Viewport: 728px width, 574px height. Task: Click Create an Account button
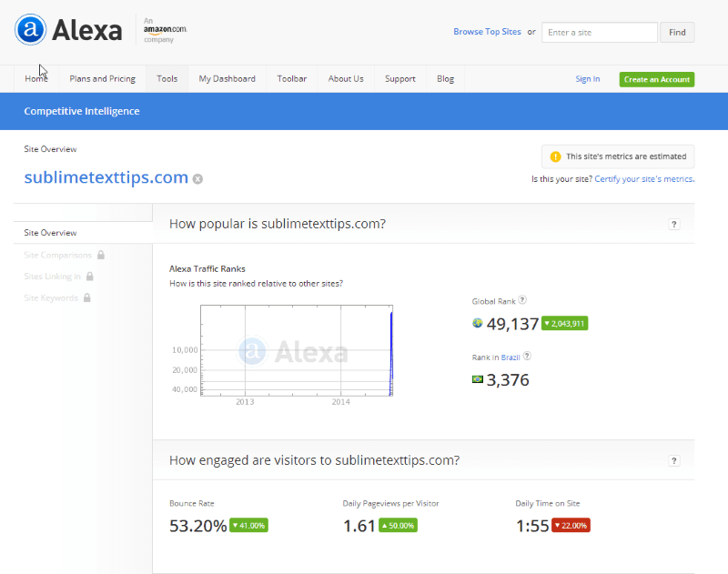[x=657, y=79]
